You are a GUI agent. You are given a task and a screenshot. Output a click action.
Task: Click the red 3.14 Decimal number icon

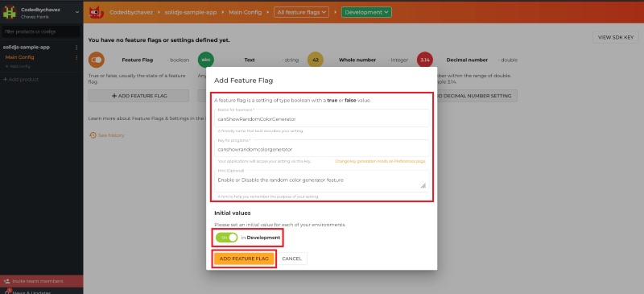pos(425,60)
